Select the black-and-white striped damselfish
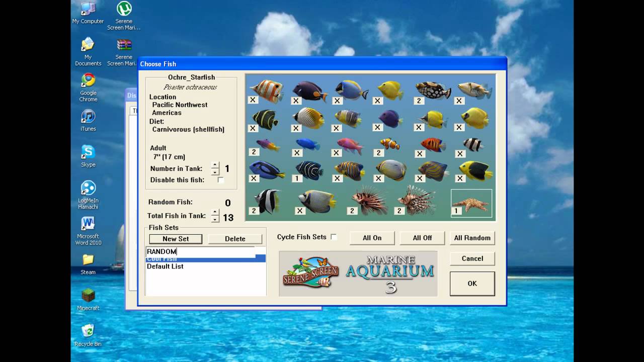 click(473, 144)
